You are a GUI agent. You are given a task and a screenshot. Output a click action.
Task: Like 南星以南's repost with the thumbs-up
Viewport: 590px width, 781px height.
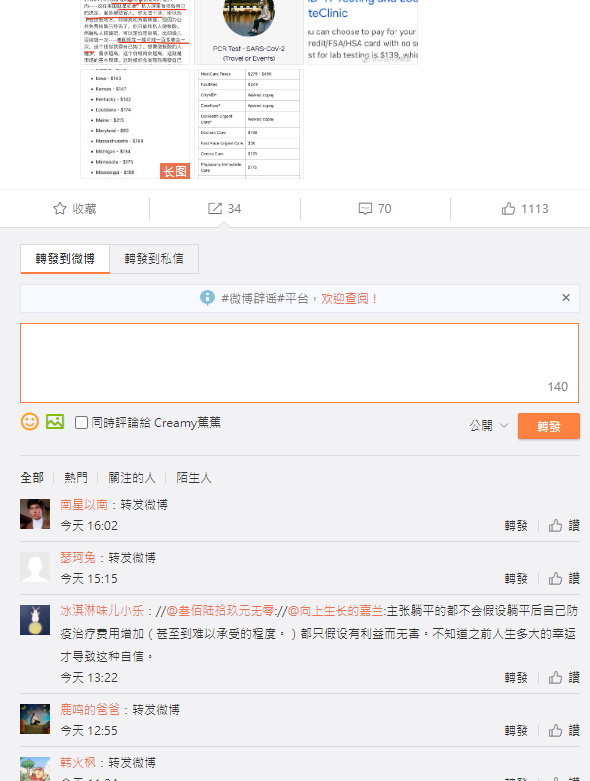click(x=555, y=525)
